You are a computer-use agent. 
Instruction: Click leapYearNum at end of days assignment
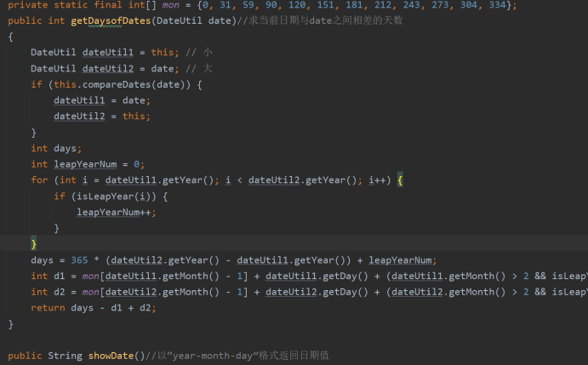click(400, 260)
